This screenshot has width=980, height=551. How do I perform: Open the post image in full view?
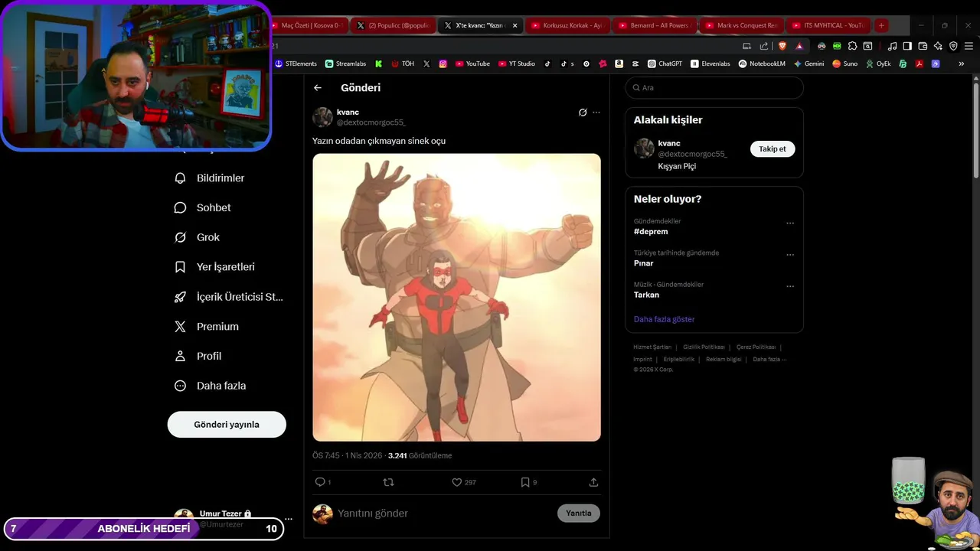point(456,298)
